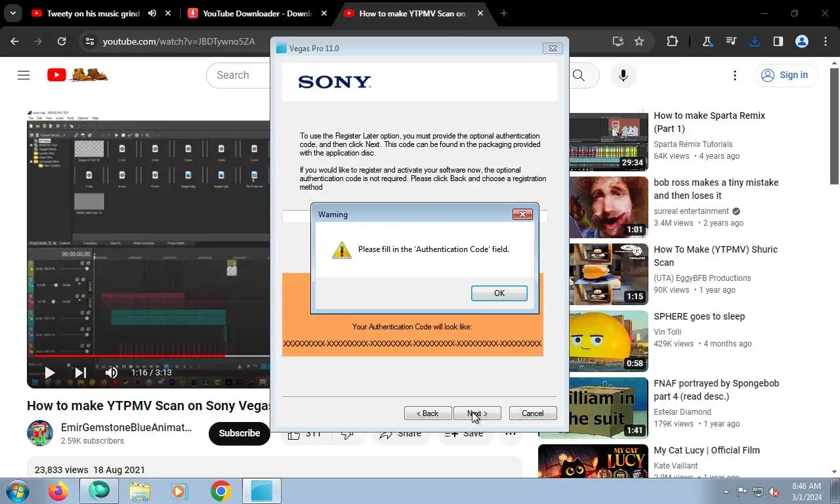The height and width of the screenshot is (504, 840).
Task: Open bob ross tiny mistake thumbnail
Action: pyautogui.click(x=608, y=207)
